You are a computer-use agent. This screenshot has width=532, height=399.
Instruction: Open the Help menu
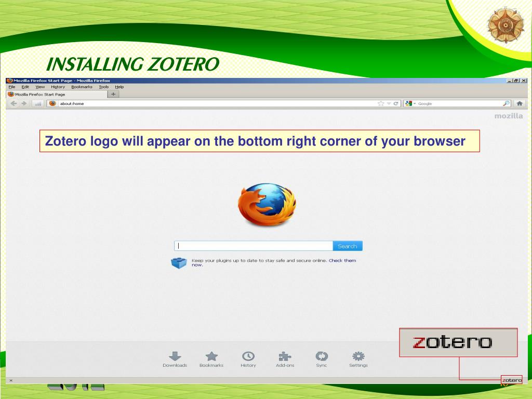119,87
